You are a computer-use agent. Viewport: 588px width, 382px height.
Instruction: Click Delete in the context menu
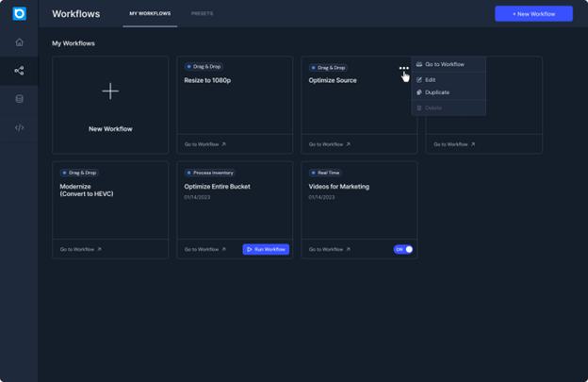[433, 108]
